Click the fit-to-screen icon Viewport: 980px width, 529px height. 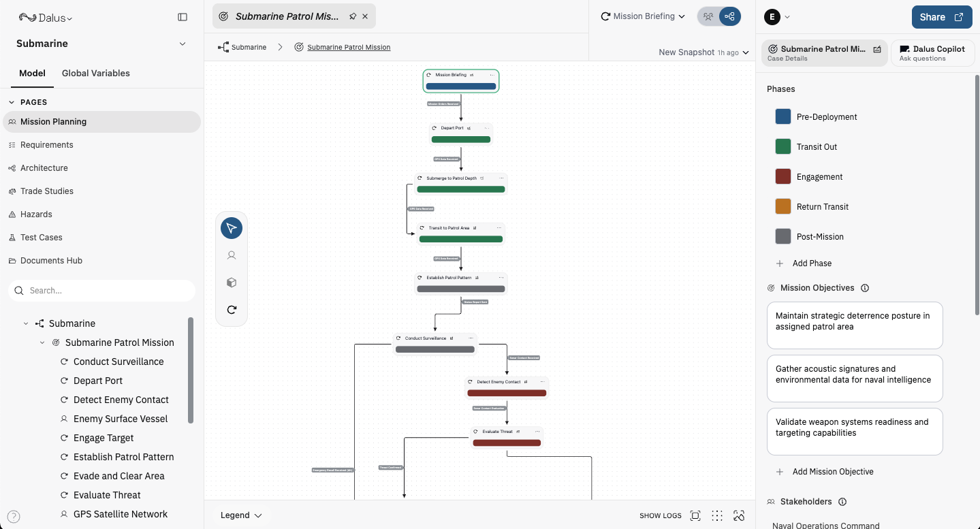click(695, 515)
